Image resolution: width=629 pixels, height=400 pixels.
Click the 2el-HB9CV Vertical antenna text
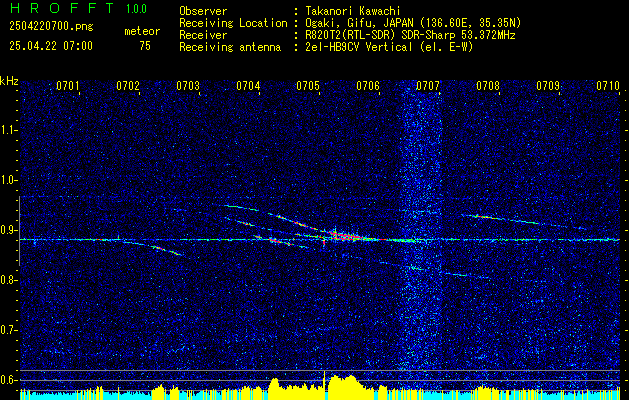[x=390, y=47]
